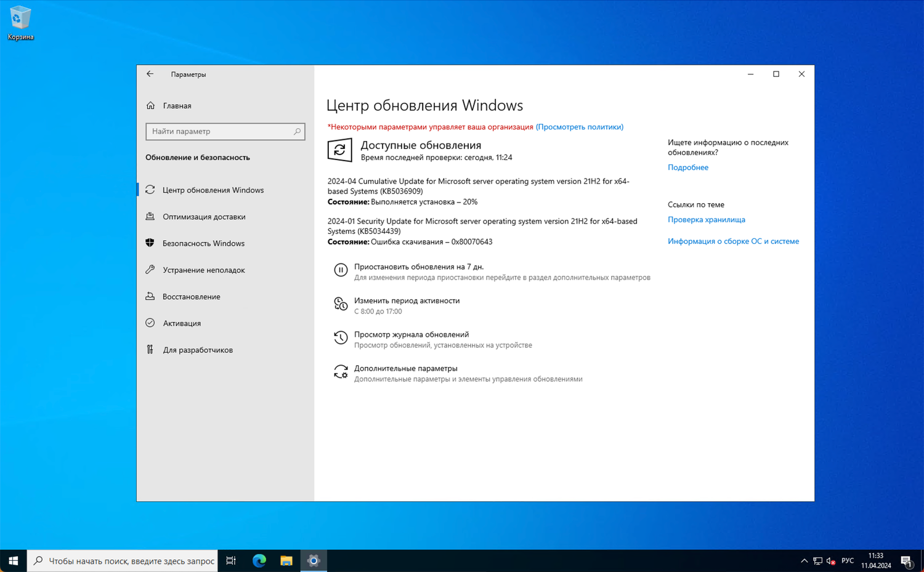Switch the РУС input language
924x572 pixels.
(848, 561)
